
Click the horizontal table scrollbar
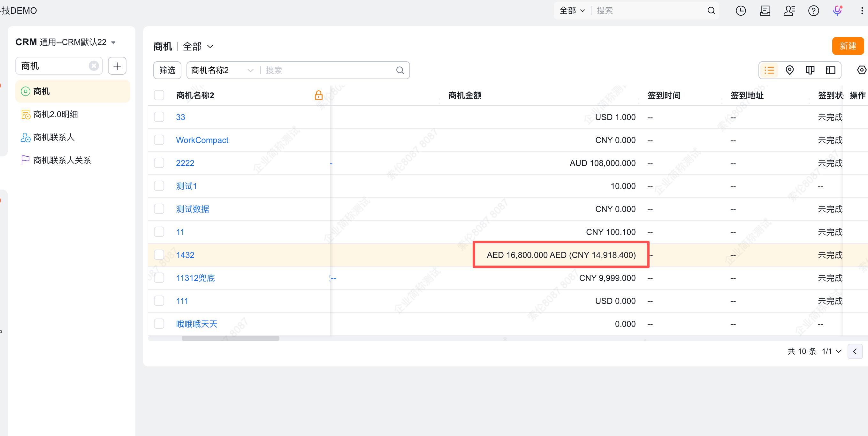(231, 338)
